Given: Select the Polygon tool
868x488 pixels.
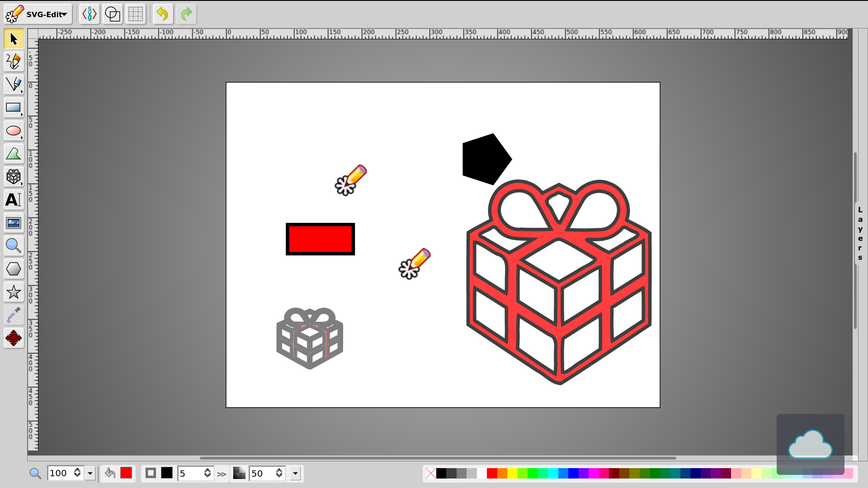Looking at the screenshot, I should pos(14,269).
